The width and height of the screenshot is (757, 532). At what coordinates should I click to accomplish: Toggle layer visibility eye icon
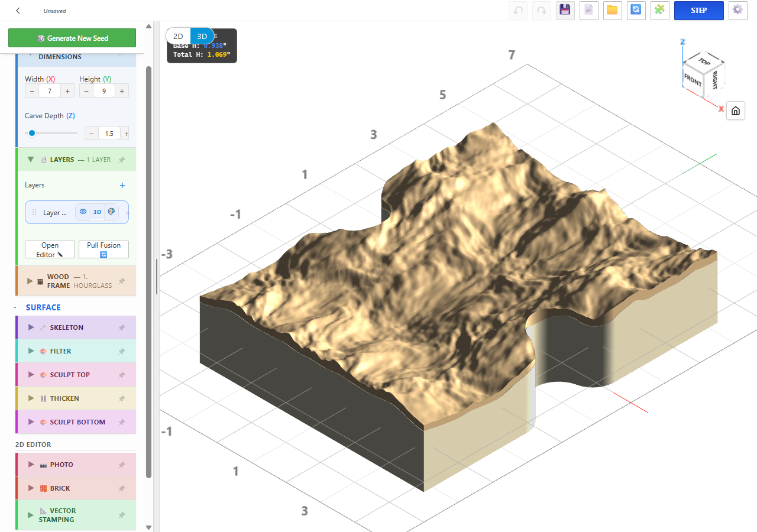click(x=83, y=212)
